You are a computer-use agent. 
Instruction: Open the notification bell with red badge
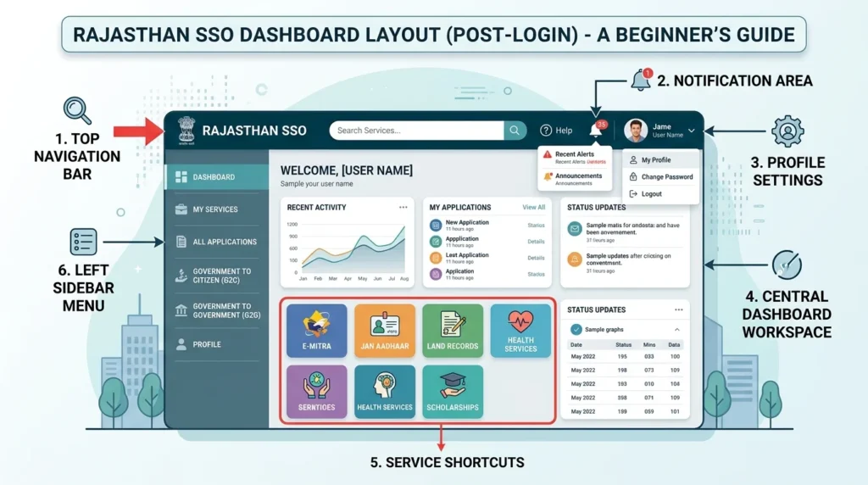point(597,130)
